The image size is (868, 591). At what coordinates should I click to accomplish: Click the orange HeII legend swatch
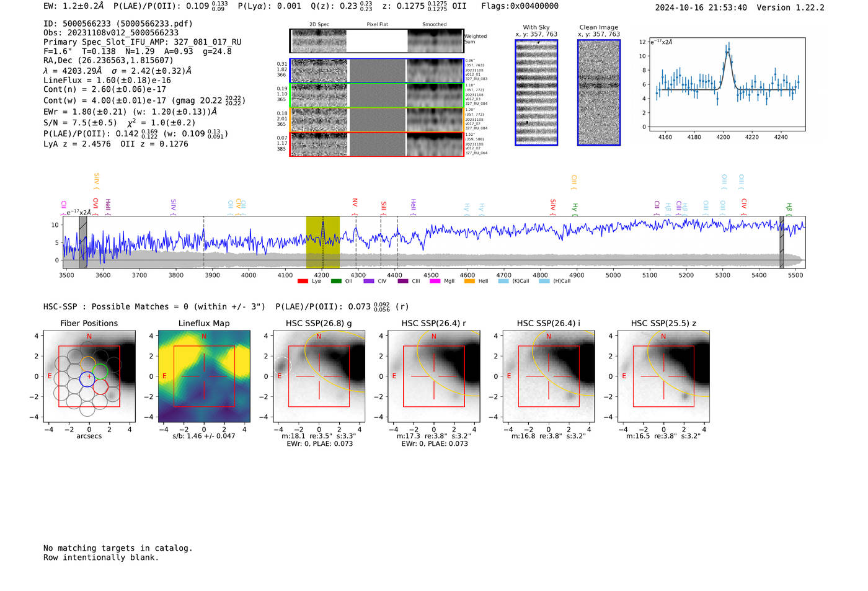(469, 281)
